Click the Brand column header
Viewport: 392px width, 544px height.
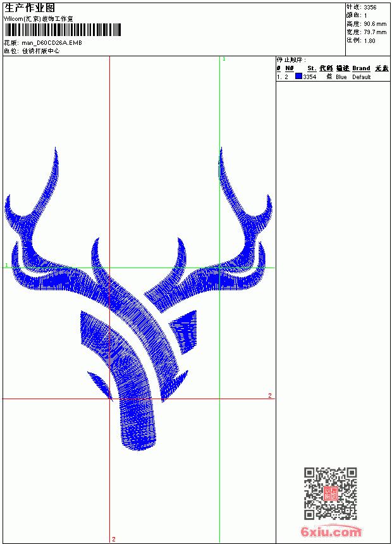361,68
